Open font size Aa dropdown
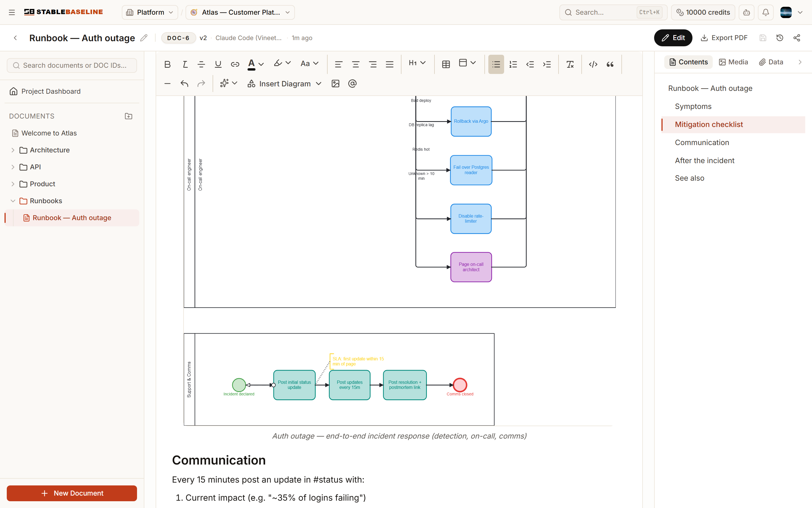The image size is (812, 508). pos(309,63)
